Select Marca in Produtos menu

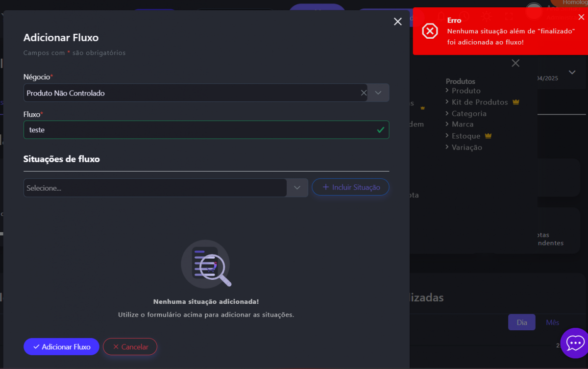coord(462,124)
